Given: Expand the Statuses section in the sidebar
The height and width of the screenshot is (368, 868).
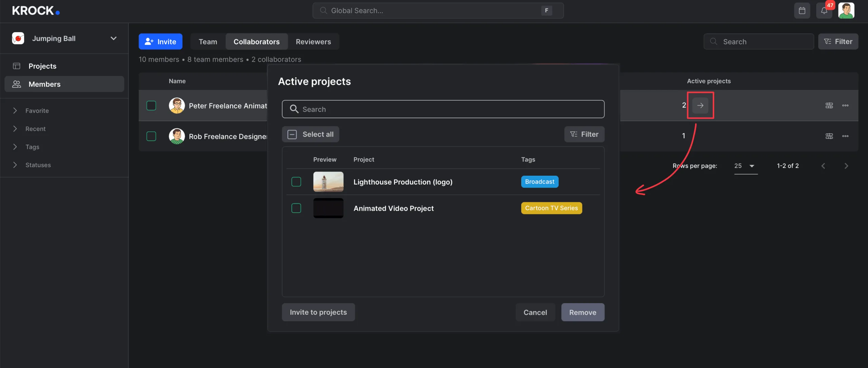Looking at the screenshot, I should 38,165.
